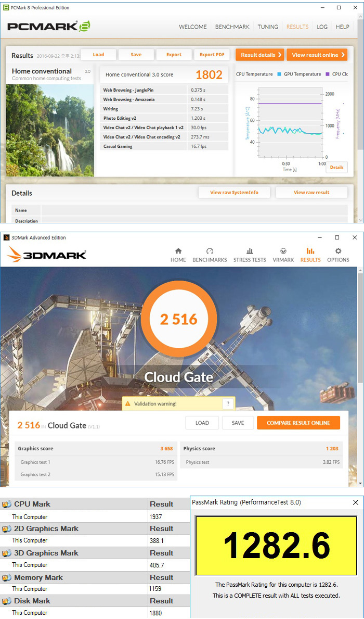Click the Save button in PCMark results
This screenshot has width=364, height=619.
tap(136, 55)
